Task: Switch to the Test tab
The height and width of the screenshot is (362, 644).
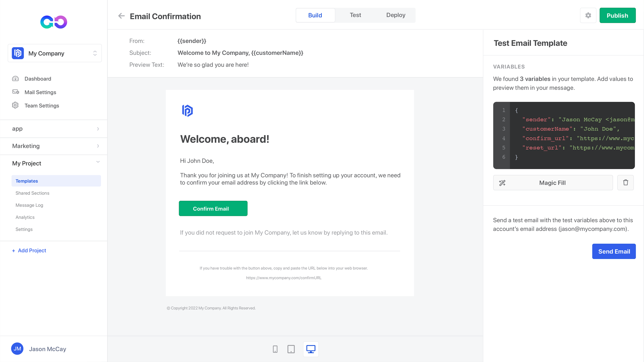Action: point(355,15)
